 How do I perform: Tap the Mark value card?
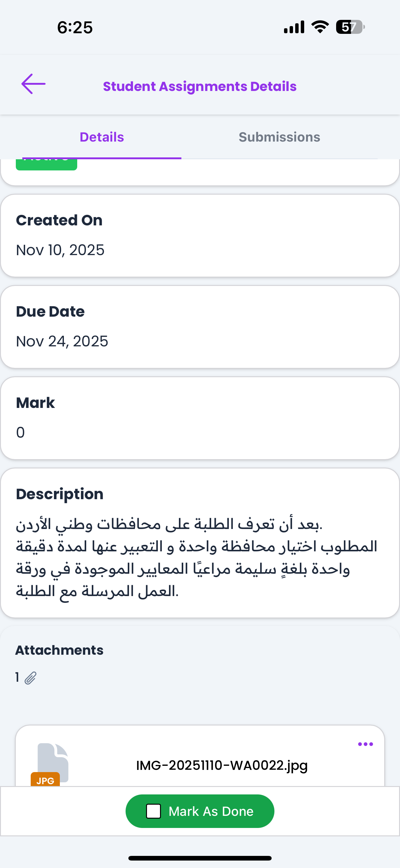click(x=200, y=418)
